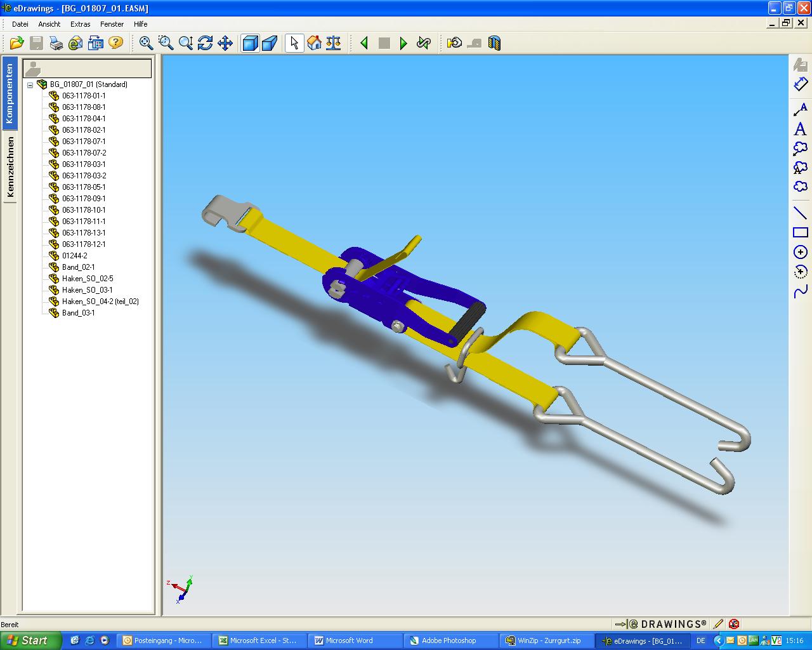
Task: Activate the Pan tool
Action: 225,43
